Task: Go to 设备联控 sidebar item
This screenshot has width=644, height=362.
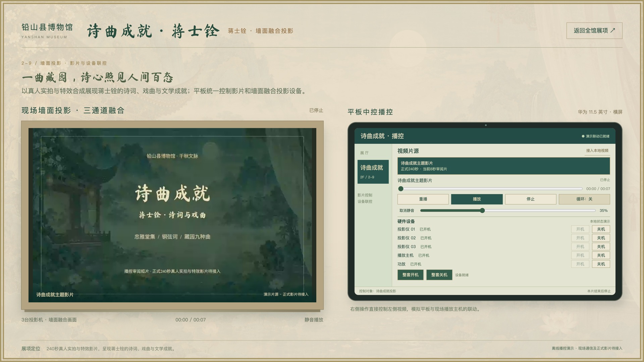Action: (365, 201)
